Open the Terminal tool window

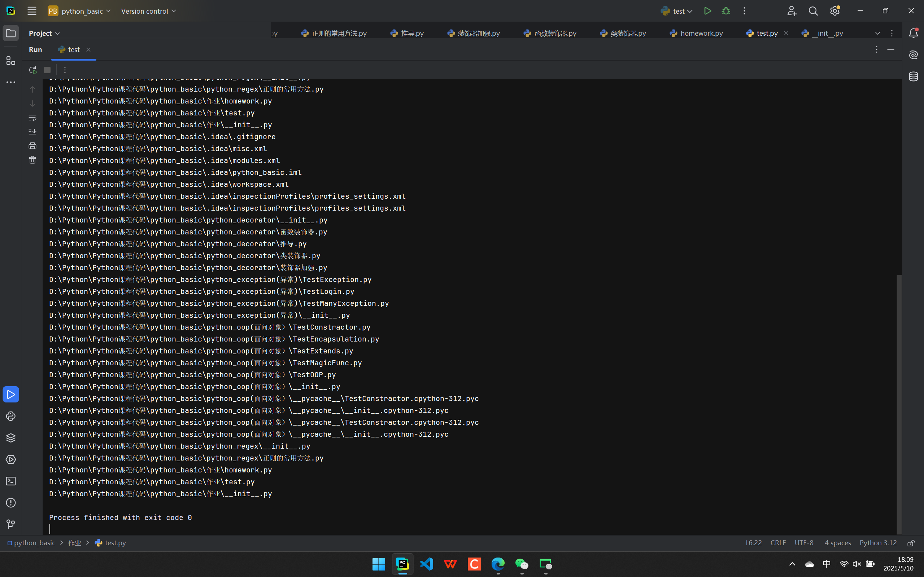[11, 481]
